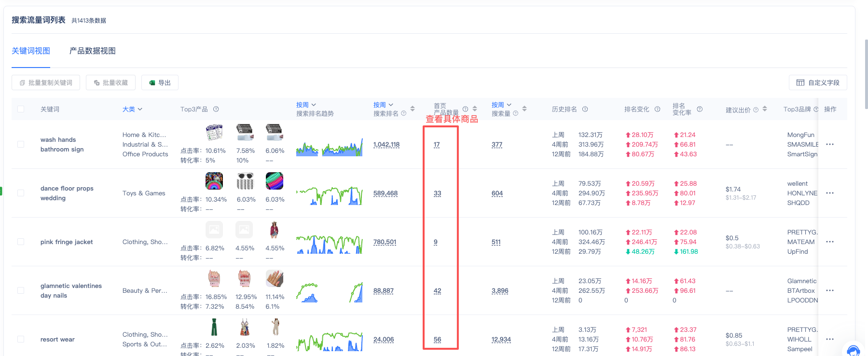Viewport: 868px width, 356px height.
Task: Open 自定义字段 column settings
Action: (818, 82)
